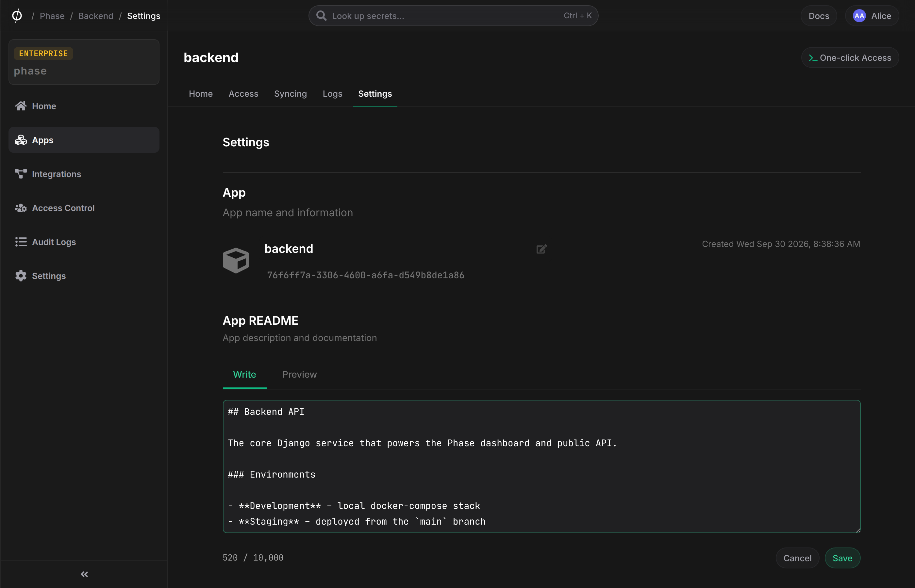Click the Access Control users icon
915x588 pixels.
coord(21,208)
